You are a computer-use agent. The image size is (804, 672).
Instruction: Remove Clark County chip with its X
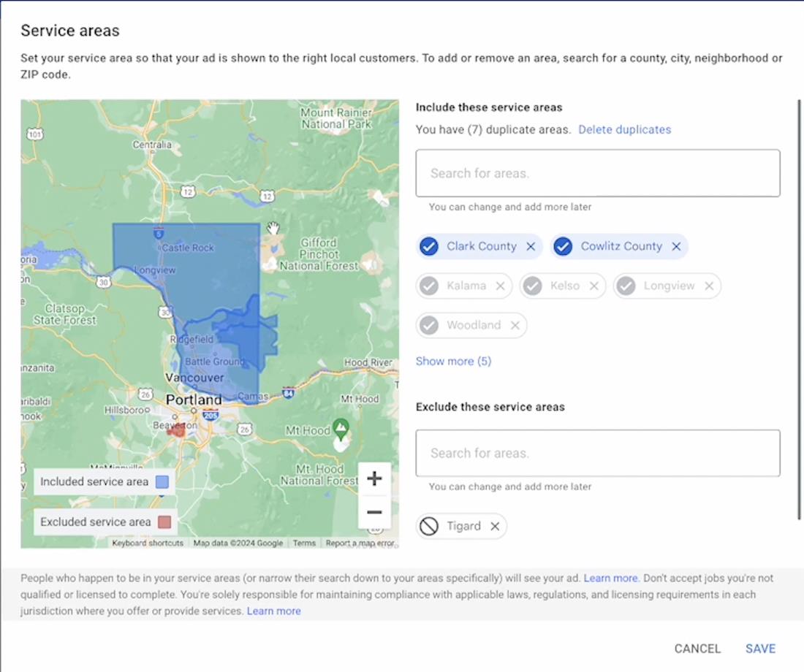531,247
